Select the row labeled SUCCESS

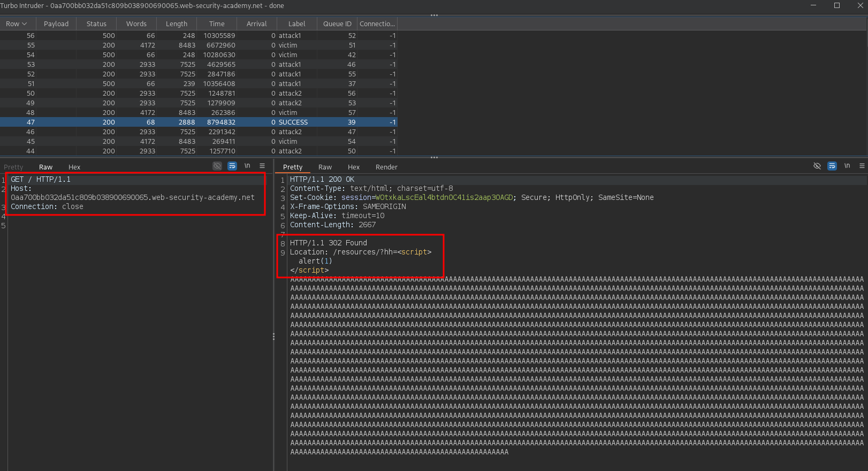click(x=199, y=122)
